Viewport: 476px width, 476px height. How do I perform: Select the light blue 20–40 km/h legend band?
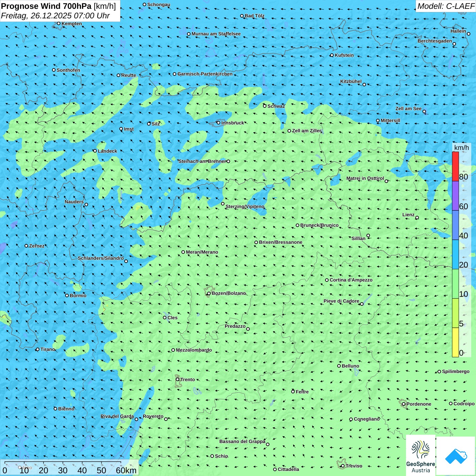coord(455,255)
